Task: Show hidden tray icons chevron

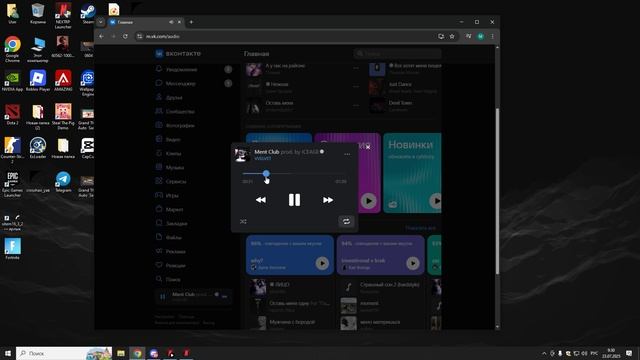Action: pos(544,353)
